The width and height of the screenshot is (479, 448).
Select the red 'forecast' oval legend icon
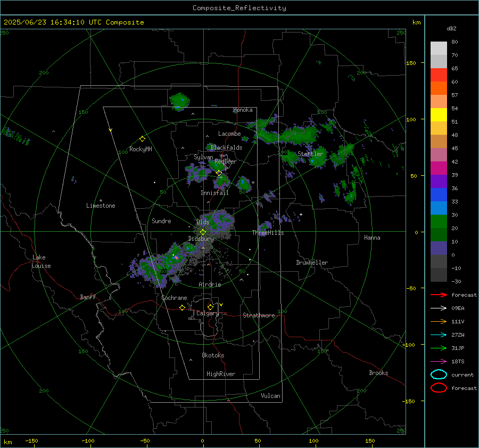pos(439,388)
